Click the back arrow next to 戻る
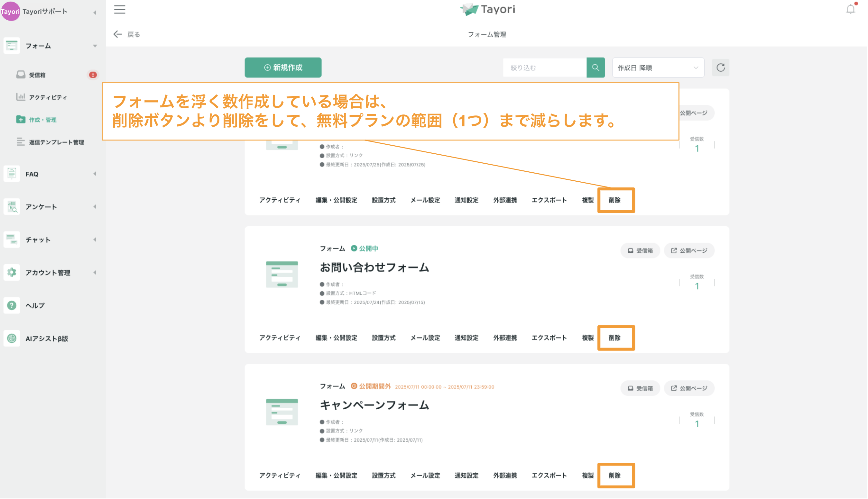868x499 pixels. pyautogui.click(x=118, y=34)
